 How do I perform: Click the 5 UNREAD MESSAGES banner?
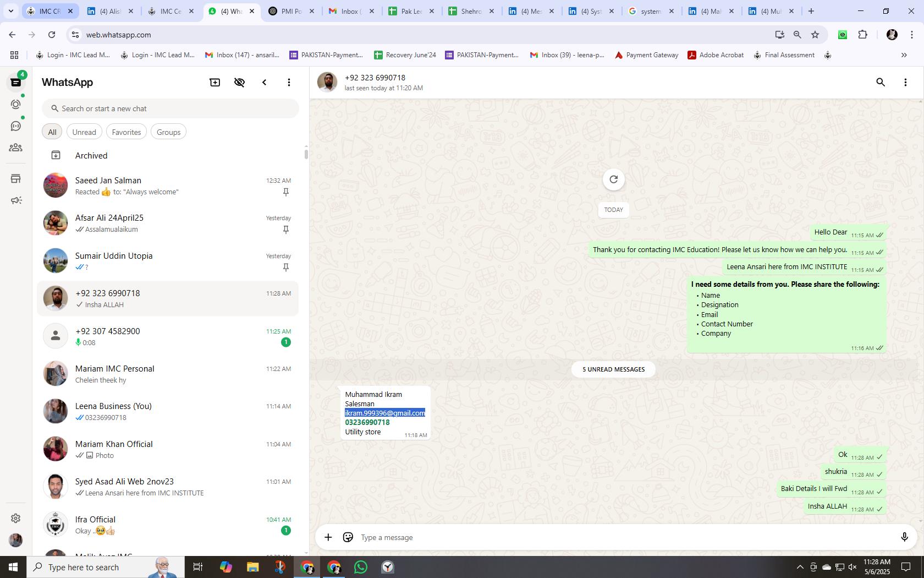[613, 369]
